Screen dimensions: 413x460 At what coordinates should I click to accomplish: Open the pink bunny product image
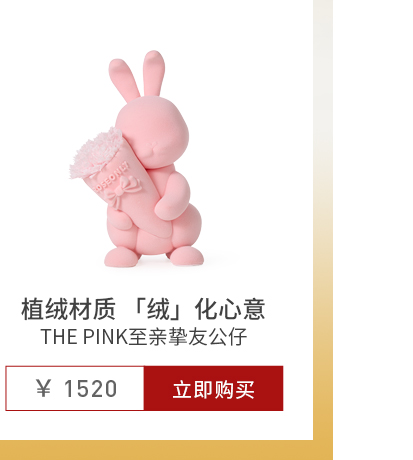pyautogui.click(x=136, y=159)
